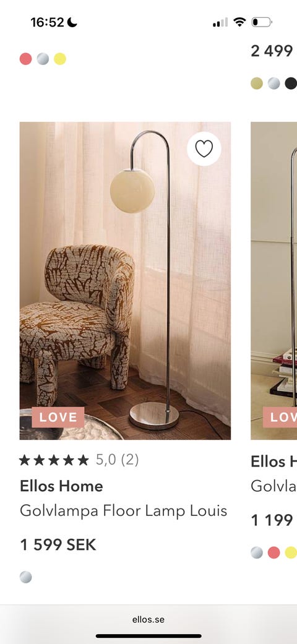The width and height of the screenshot is (297, 644).
Task: Open the Floor Lamp Louis product photo
Action: pyautogui.click(x=125, y=280)
